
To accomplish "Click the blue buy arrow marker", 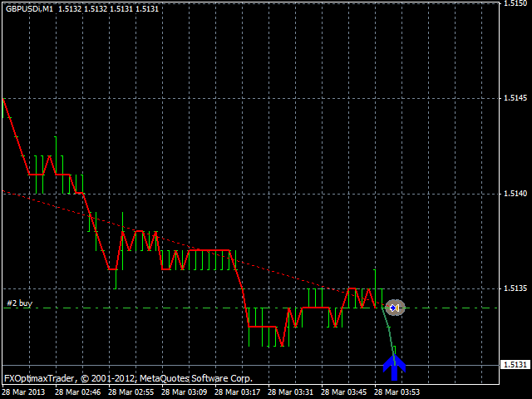I will pyautogui.click(x=394, y=367).
